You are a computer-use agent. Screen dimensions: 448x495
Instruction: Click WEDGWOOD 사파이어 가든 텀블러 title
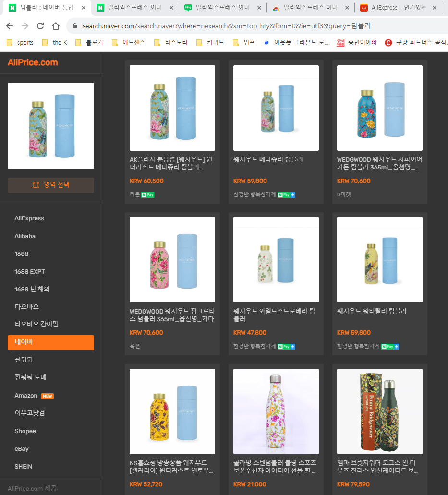click(x=379, y=163)
